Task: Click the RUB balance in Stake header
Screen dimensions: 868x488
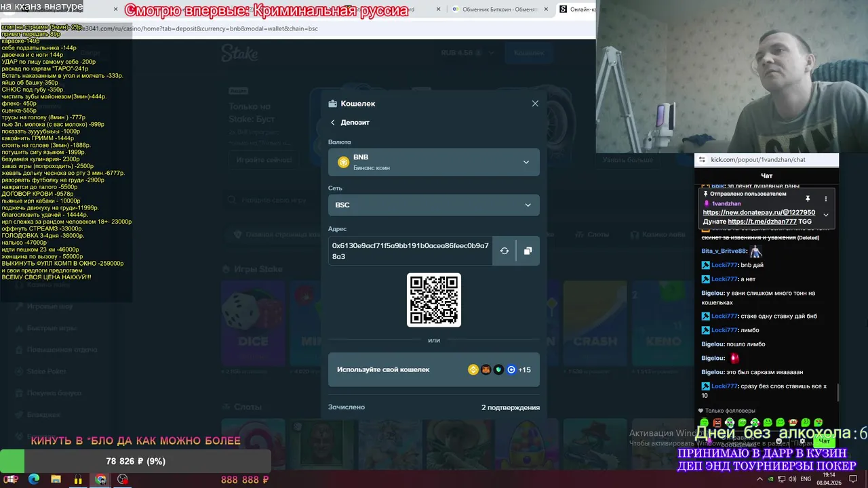Action: [461, 53]
